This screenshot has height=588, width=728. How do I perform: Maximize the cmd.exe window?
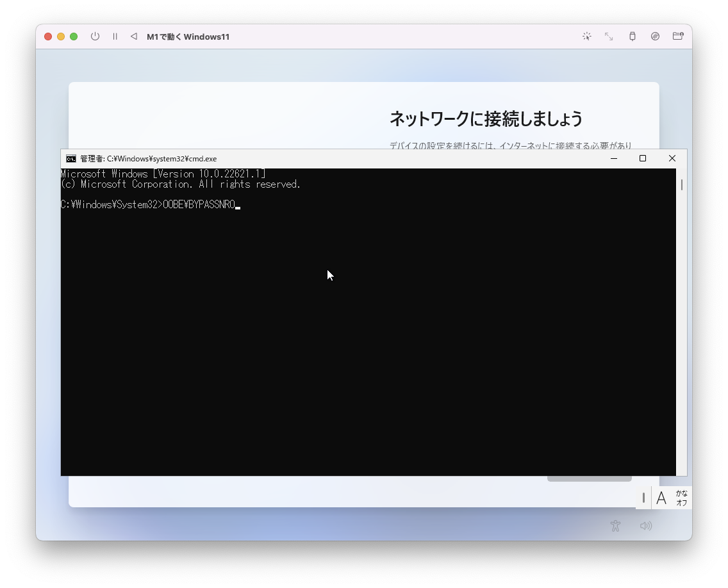point(643,158)
